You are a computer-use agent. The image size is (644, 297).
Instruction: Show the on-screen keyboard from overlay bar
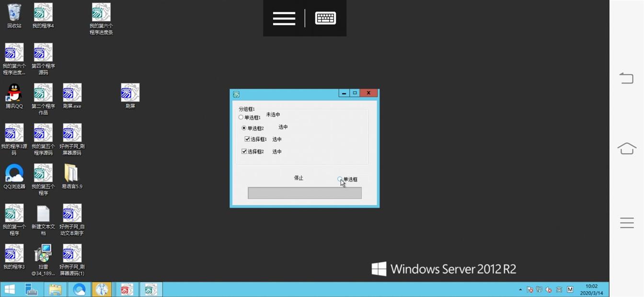tap(325, 18)
